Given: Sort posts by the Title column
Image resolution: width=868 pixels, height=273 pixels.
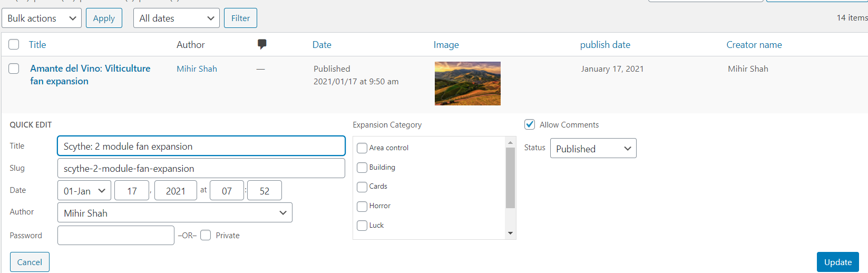Looking at the screenshot, I should click(x=37, y=45).
